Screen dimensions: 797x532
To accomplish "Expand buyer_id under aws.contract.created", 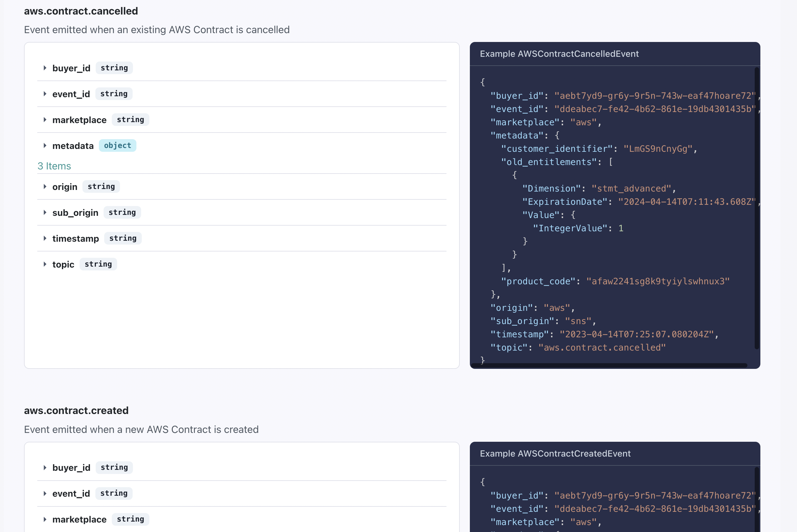I will [x=45, y=468].
